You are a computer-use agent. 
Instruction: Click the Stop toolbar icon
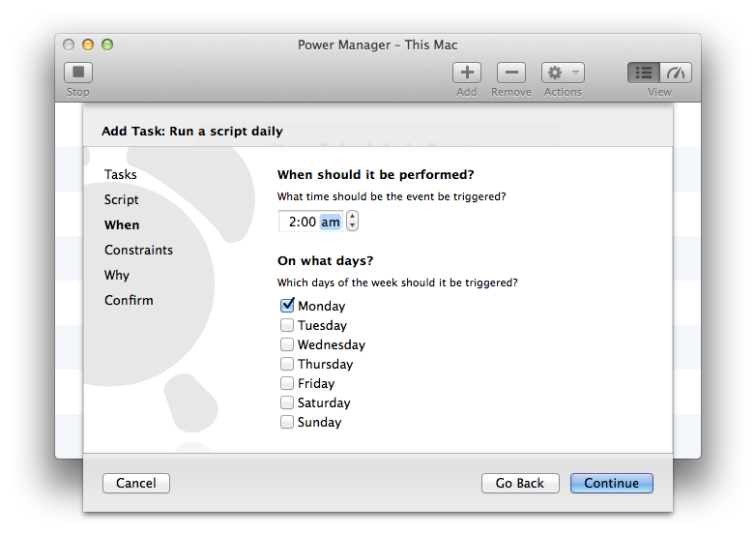click(x=78, y=73)
